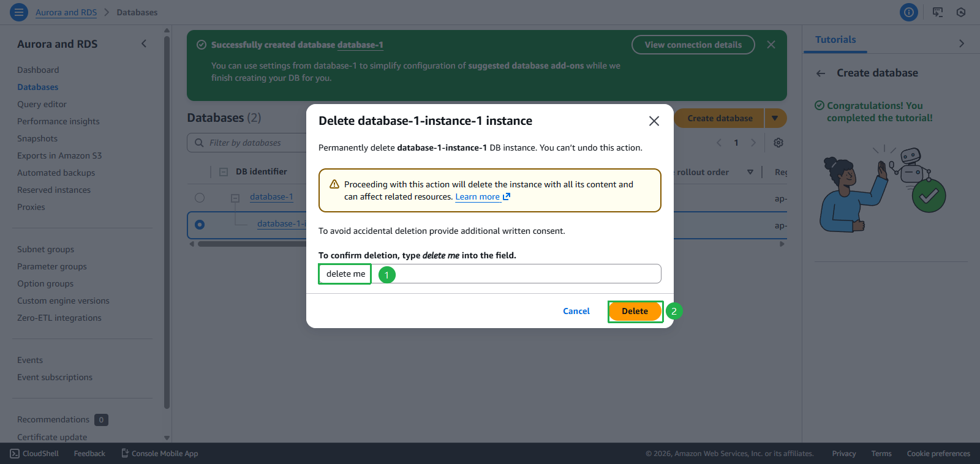Toggle the database-1-instance-1 radio button

200,225
